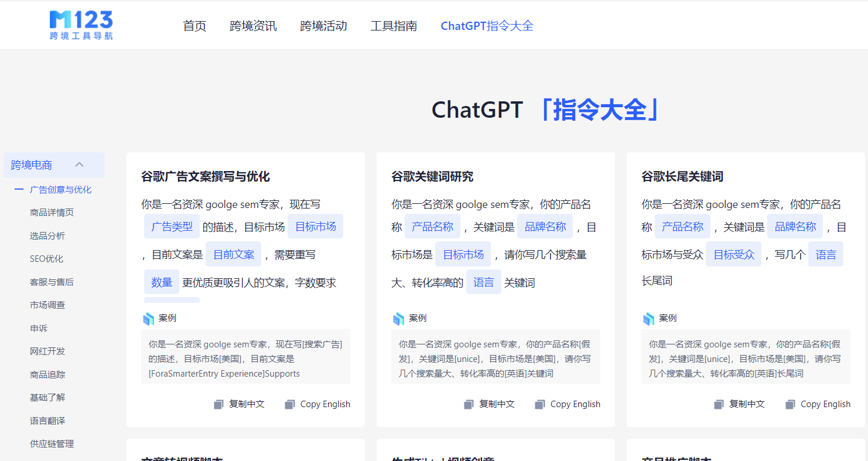The width and height of the screenshot is (868, 461).
Task: Click the 案例 cube icon on 谷歌广告文案撰写与优化 card
Action: click(149, 318)
